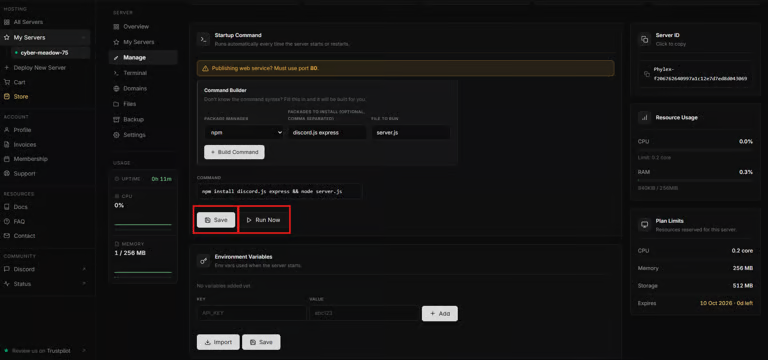Click the Resource Usage chart icon
This screenshot has width=768, height=360.
645,118
